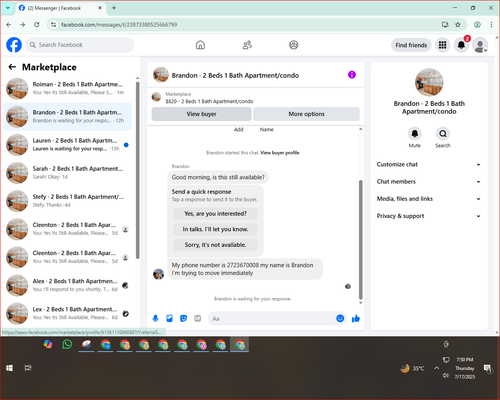The height and width of the screenshot is (400, 500).
Task: Open WhatsApp from the taskbar
Action: 67,344
